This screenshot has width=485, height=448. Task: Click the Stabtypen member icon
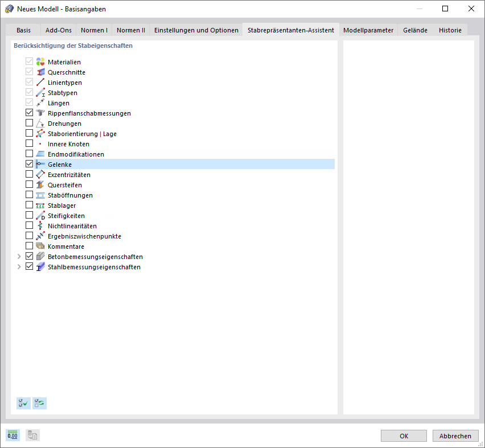(40, 93)
